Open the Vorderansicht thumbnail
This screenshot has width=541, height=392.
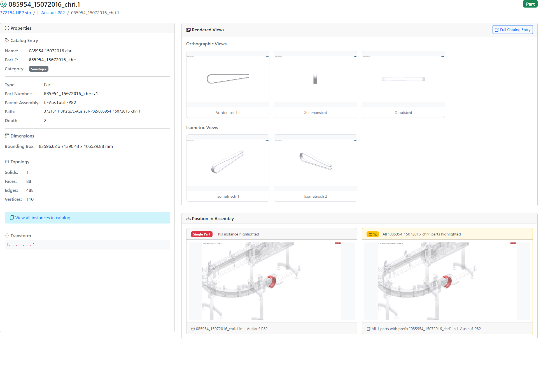click(x=228, y=79)
